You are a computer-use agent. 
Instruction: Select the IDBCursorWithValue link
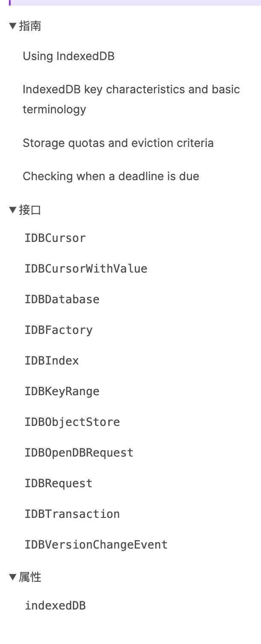86,269
